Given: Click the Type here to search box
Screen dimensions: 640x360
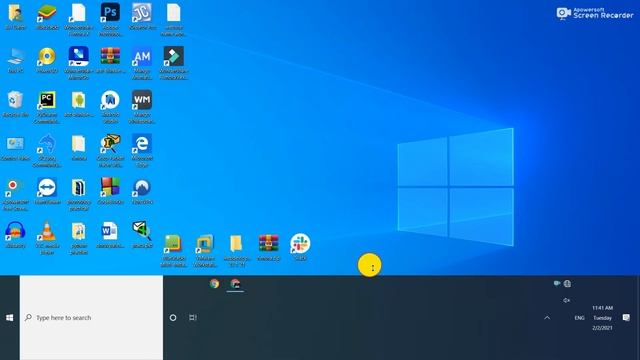Looking at the screenshot, I should (x=91, y=318).
